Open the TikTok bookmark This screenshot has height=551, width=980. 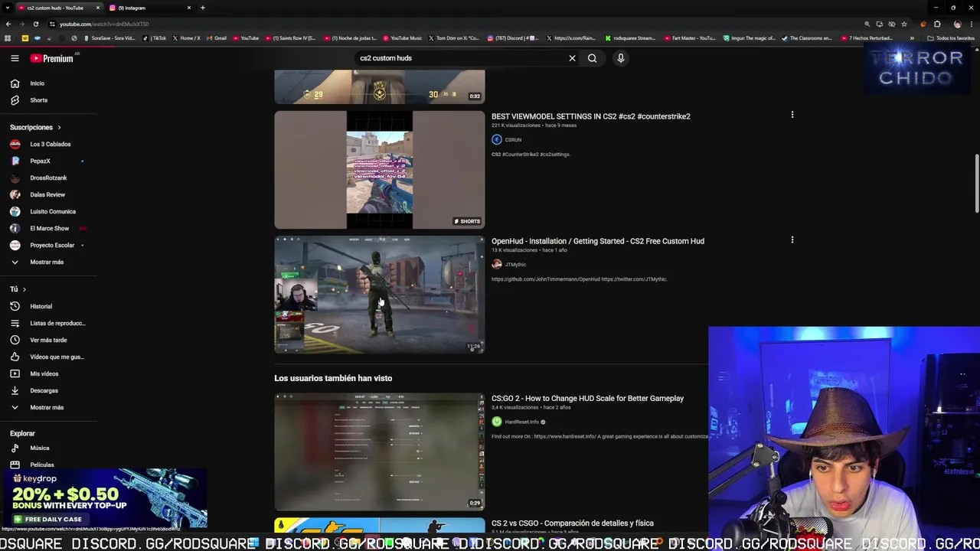[155, 38]
